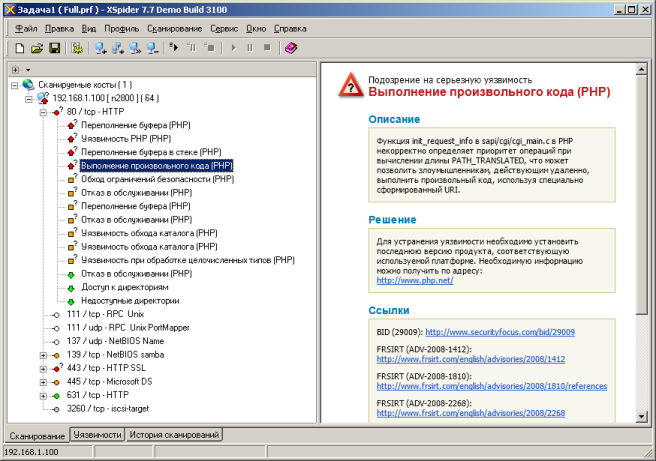Stop scanning all hosts icon
This screenshot has height=461, width=656.
[x=209, y=47]
